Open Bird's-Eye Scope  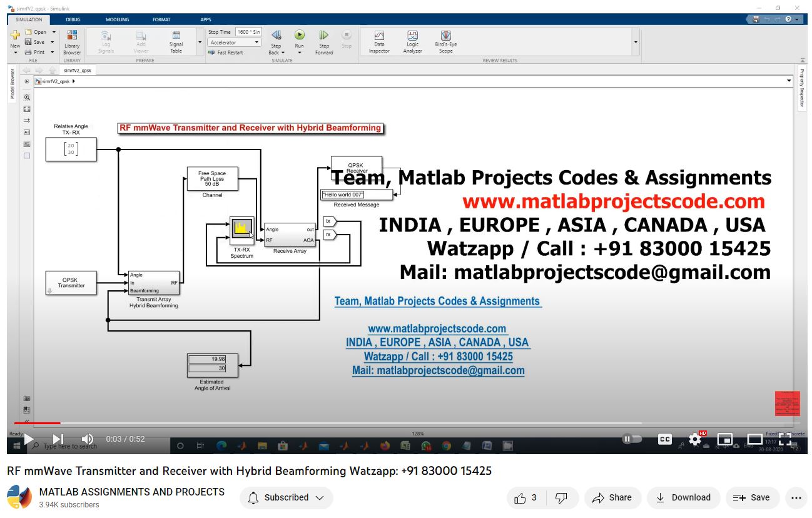(445, 36)
